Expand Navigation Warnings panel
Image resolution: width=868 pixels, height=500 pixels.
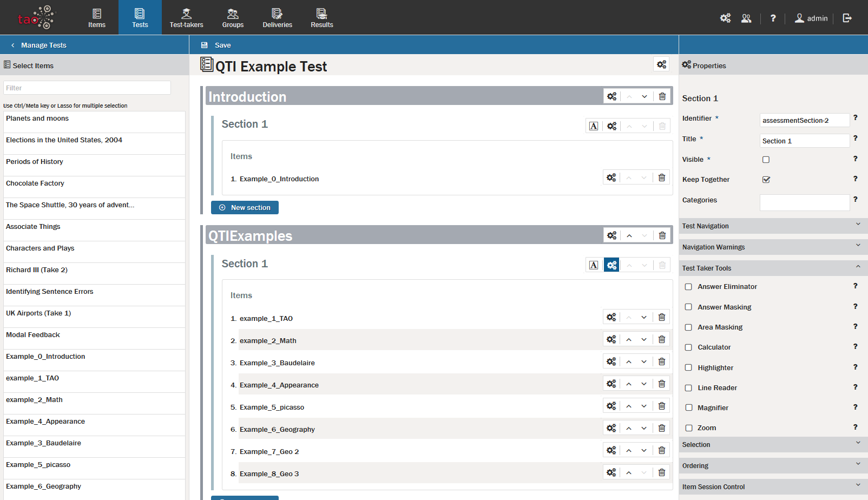(x=773, y=247)
